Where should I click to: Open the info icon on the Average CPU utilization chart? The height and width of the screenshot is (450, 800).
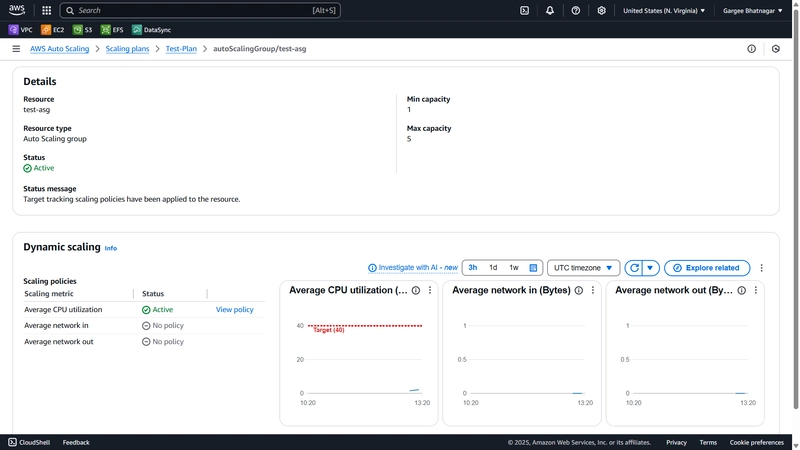point(416,290)
